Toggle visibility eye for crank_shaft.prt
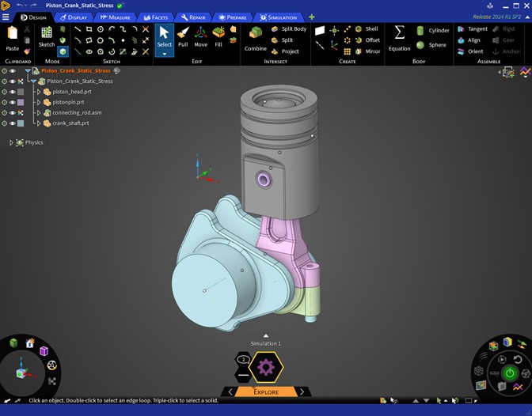532x416 pixels. [x=13, y=123]
